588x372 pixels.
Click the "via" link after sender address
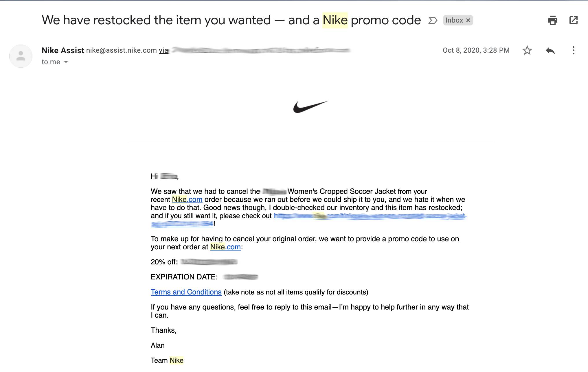pos(163,50)
